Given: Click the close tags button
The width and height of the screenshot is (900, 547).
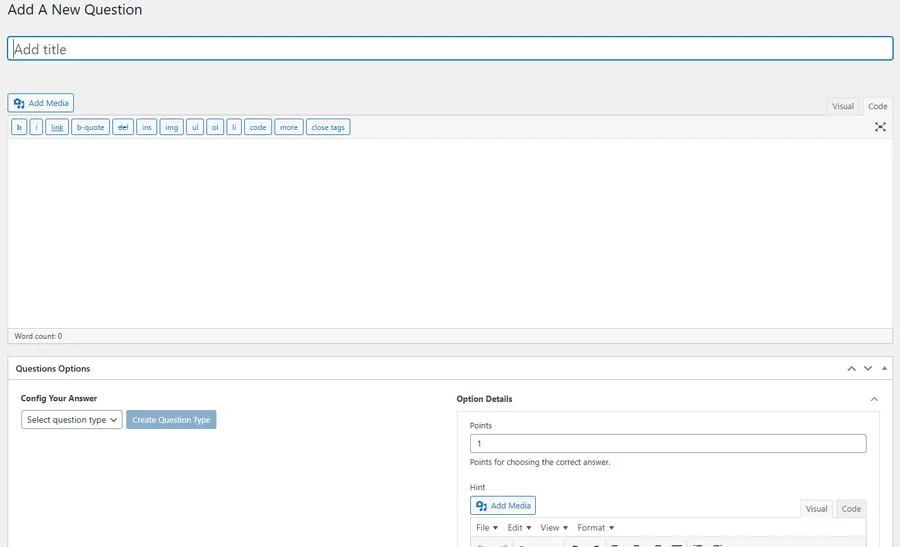Looking at the screenshot, I should [328, 127].
